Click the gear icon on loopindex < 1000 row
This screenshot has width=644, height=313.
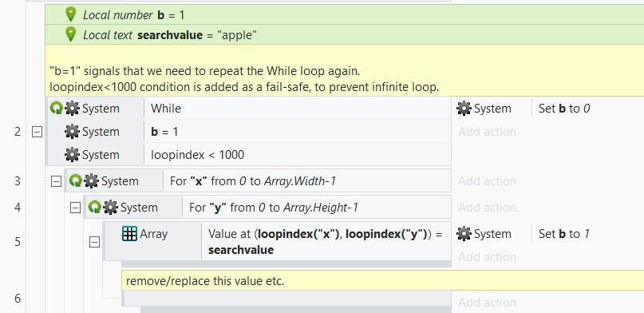pos(72,154)
